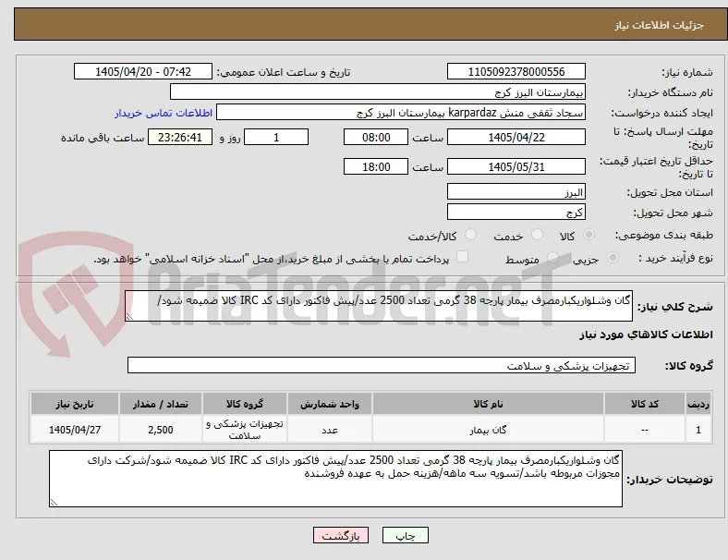The width and height of the screenshot is (728, 560).
Task: Click the تجهیزات پزشکی و سلامت table cell
Action: (x=245, y=430)
